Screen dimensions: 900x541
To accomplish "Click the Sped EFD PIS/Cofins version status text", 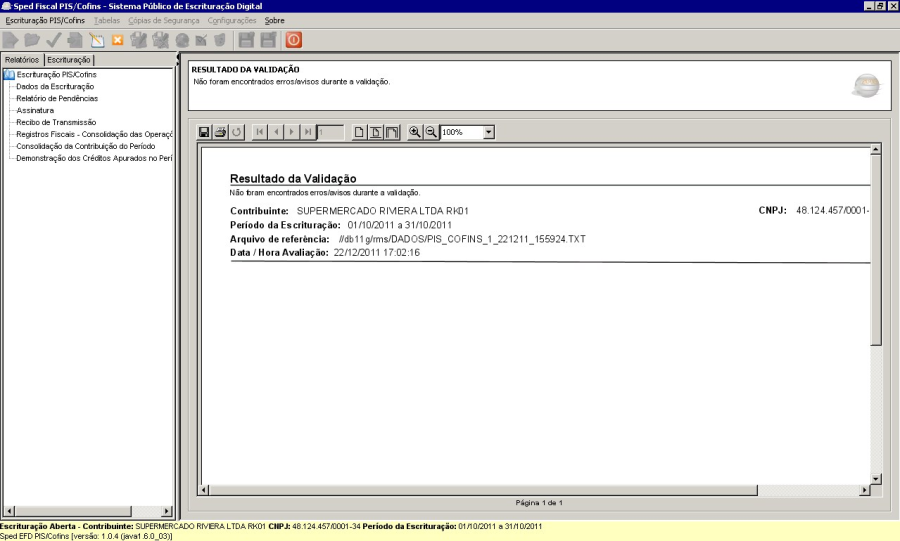I will (86, 536).
